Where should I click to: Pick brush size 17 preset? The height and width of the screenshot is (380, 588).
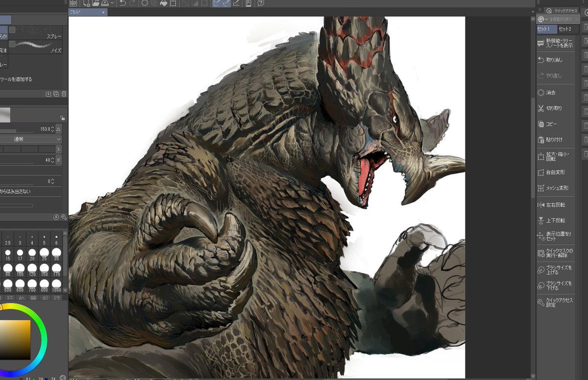point(20,255)
